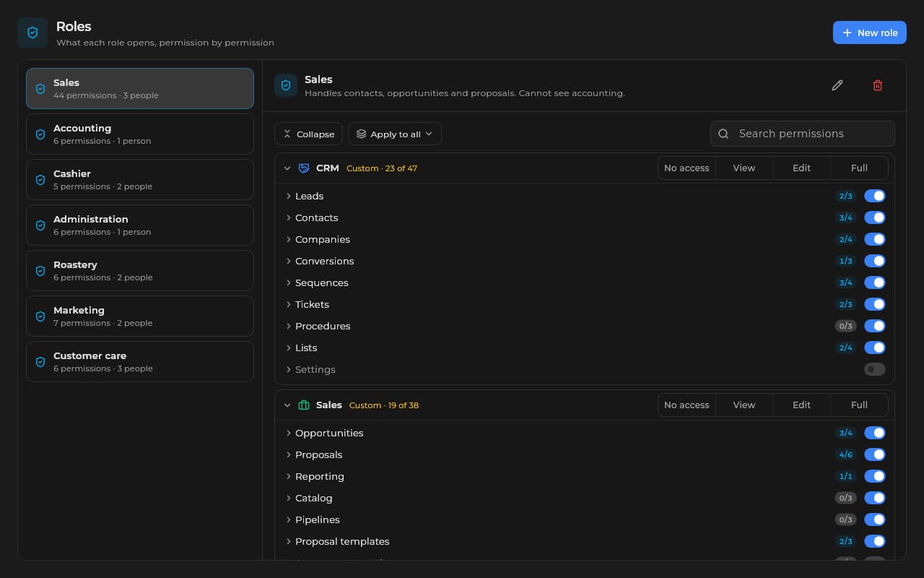The image size is (924, 578).
Task: Click shield icon on Roastery role card
Action: point(40,271)
